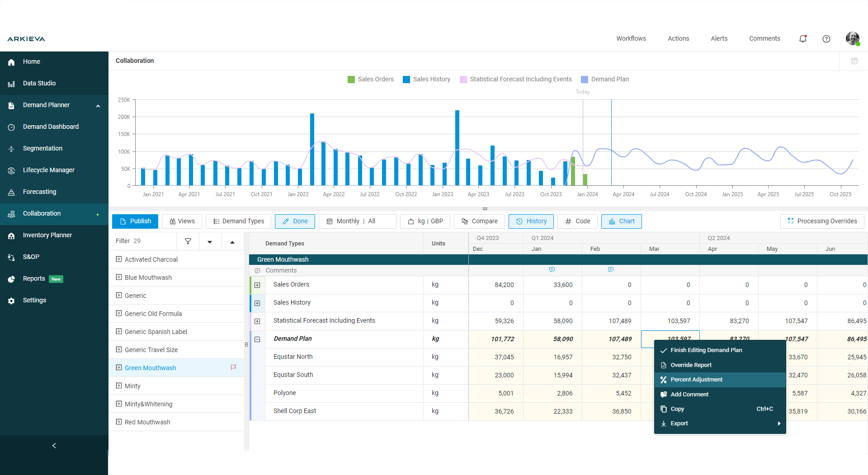Open the Forecasting section via its sidebar icon
868x475 pixels.
11,192
